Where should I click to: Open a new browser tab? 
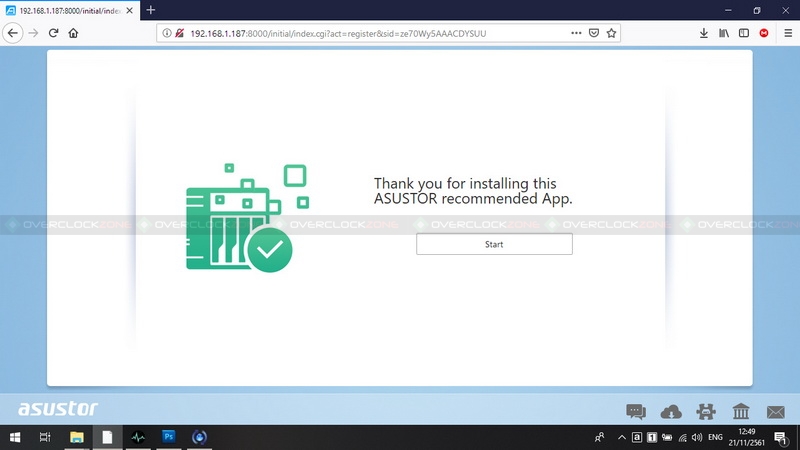click(151, 10)
